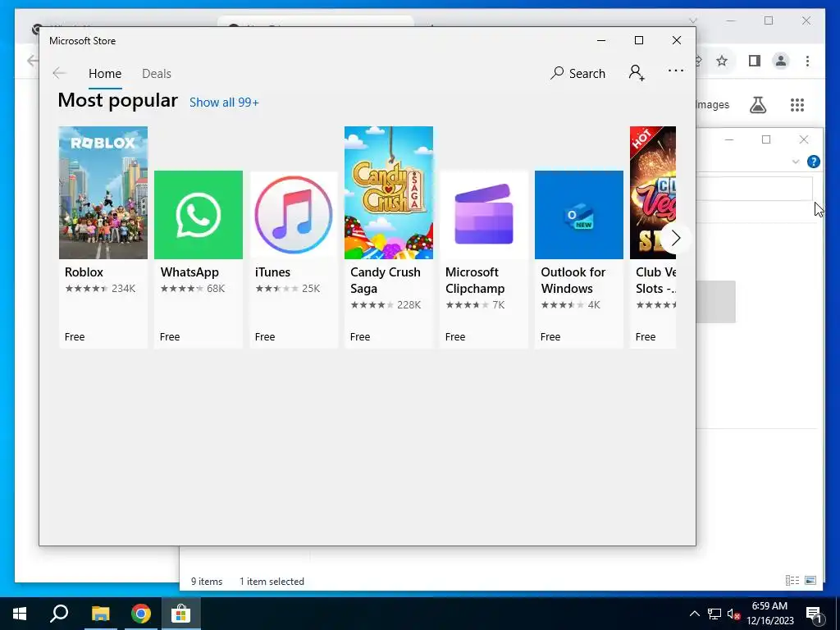The width and height of the screenshot is (840, 630).
Task: Open Chrome three-dot menu
Action: pyautogui.click(x=807, y=61)
